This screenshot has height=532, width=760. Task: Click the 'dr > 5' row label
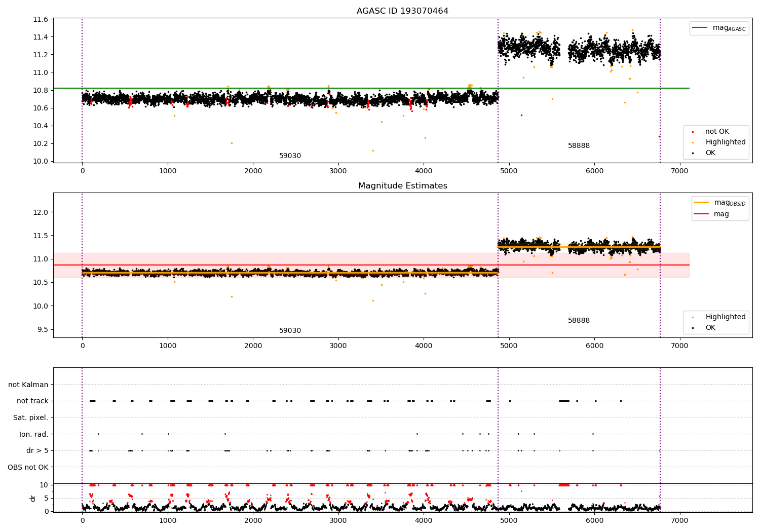tap(37, 451)
